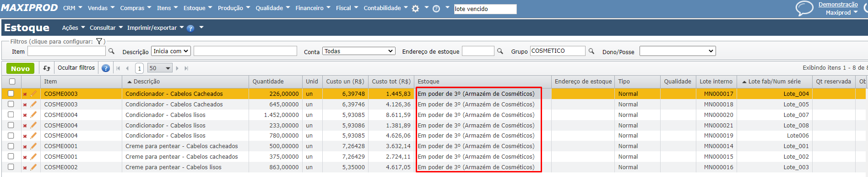The width and height of the screenshot is (868, 177).
Task: Delete the row with Lote_002
Action: point(25,157)
